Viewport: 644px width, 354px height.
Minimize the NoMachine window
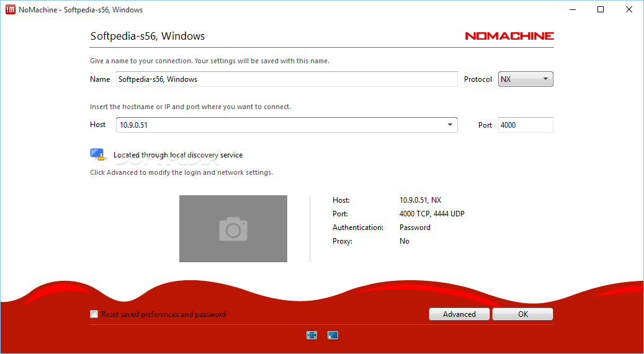click(572, 9)
